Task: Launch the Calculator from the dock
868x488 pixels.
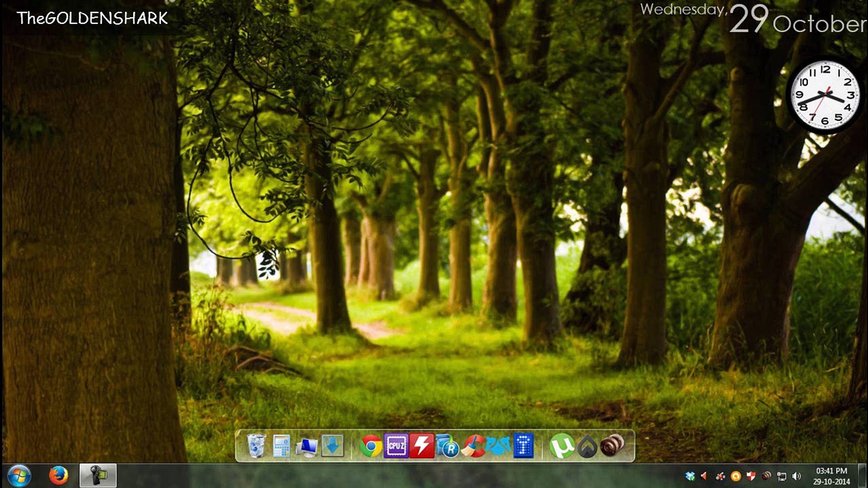Action: pyautogui.click(x=282, y=446)
